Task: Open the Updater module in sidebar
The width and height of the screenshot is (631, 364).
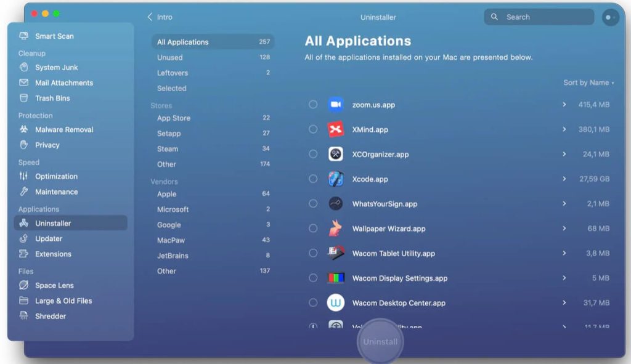Action: coord(49,239)
